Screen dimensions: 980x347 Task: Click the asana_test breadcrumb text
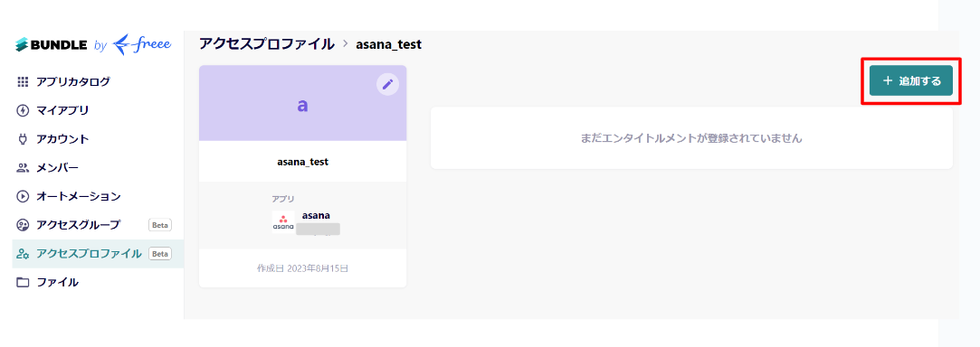coord(389,44)
